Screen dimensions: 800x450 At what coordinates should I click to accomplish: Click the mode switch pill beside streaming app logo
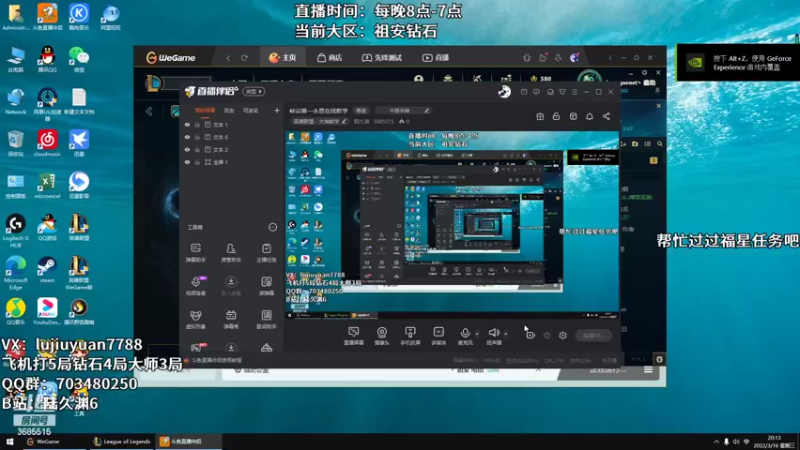[254, 91]
